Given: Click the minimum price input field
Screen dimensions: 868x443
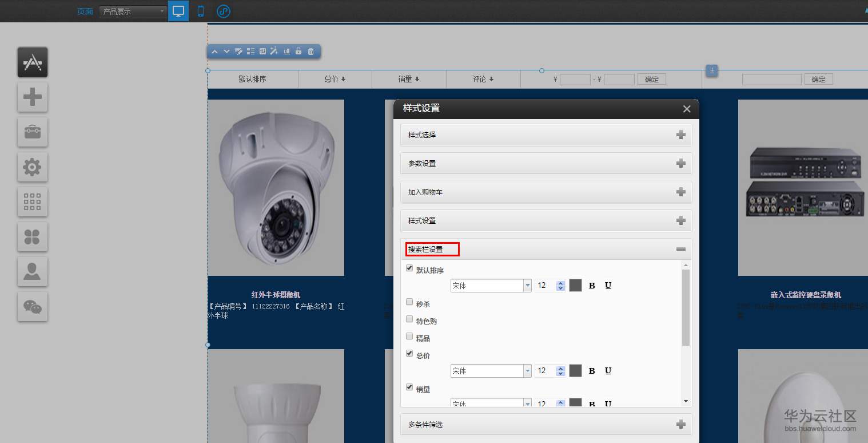Looking at the screenshot, I should 575,80.
